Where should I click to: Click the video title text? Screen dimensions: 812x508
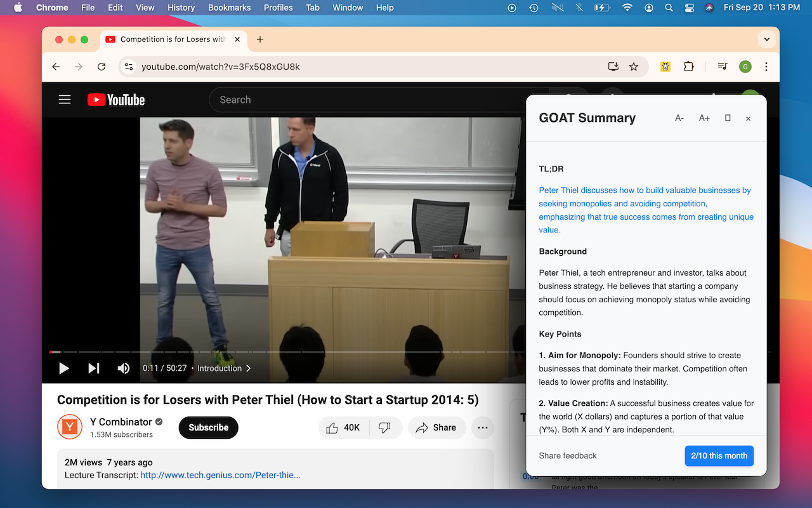[x=268, y=400]
